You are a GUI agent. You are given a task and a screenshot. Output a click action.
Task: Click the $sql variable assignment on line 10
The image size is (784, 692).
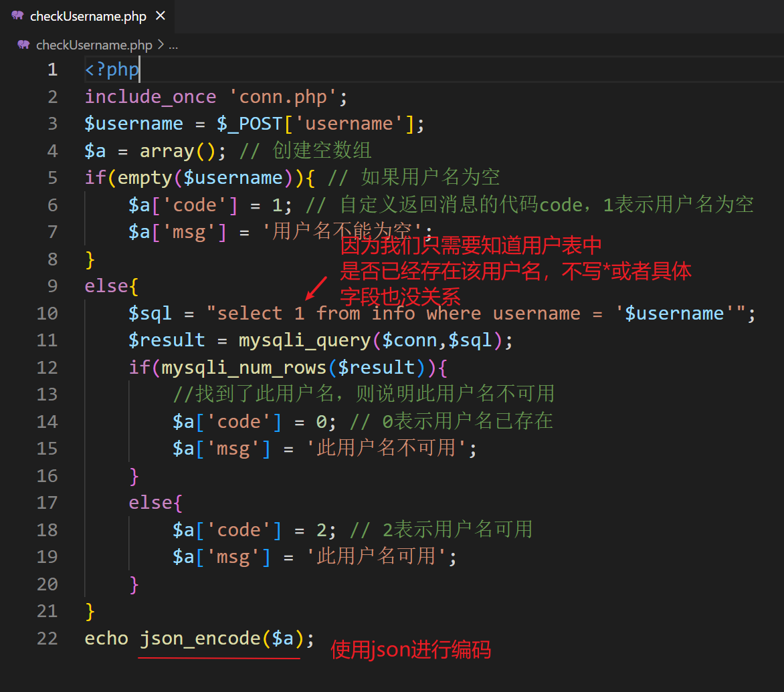click(x=150, y=314)
